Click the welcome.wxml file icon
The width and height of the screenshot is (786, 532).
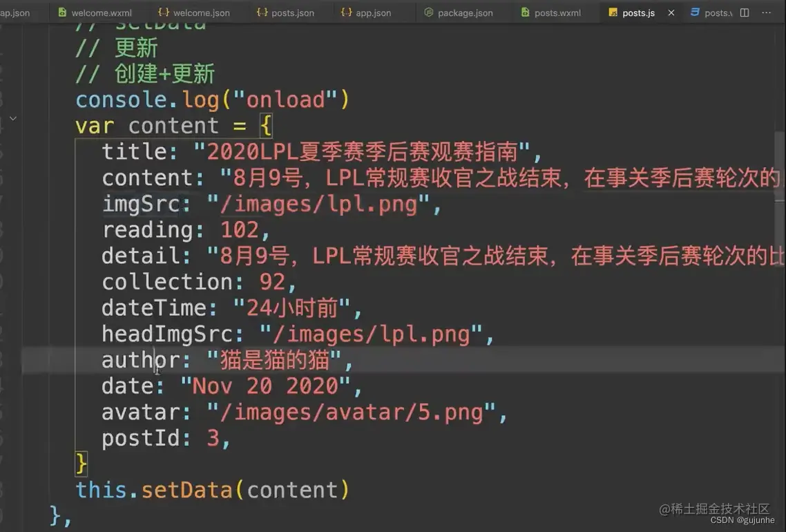pyautogui.click(x=62, y=12)
